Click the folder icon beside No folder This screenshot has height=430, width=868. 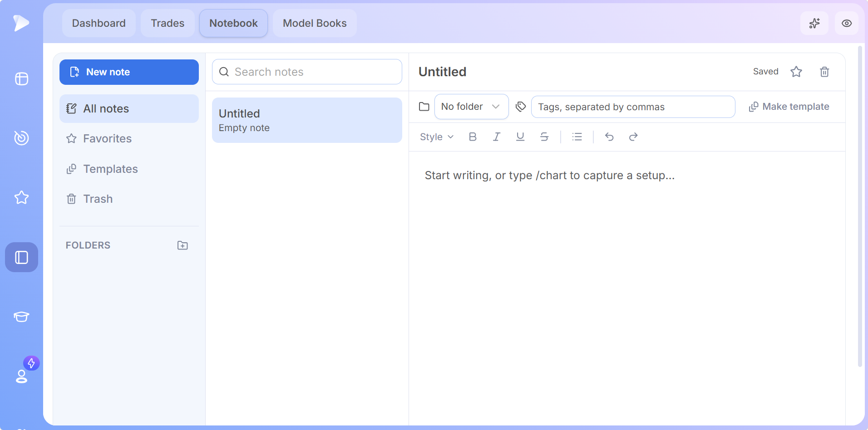click(424, 107)
